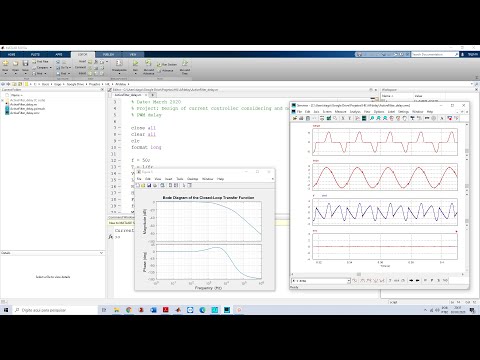The width and height of the screenshot is (480, 360).
Task: Open the Find dropdown in the editor ribbon
Action: (63, 73)
